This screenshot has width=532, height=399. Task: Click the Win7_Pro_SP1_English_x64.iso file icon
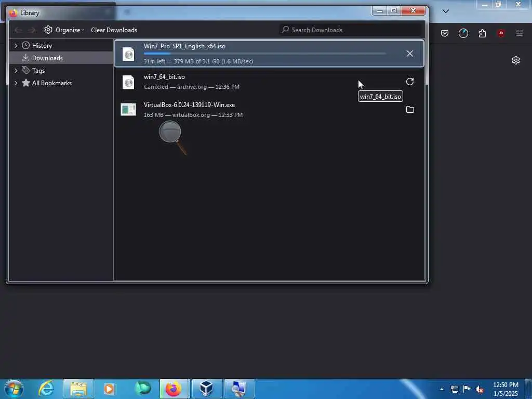[x=128, y=54]
